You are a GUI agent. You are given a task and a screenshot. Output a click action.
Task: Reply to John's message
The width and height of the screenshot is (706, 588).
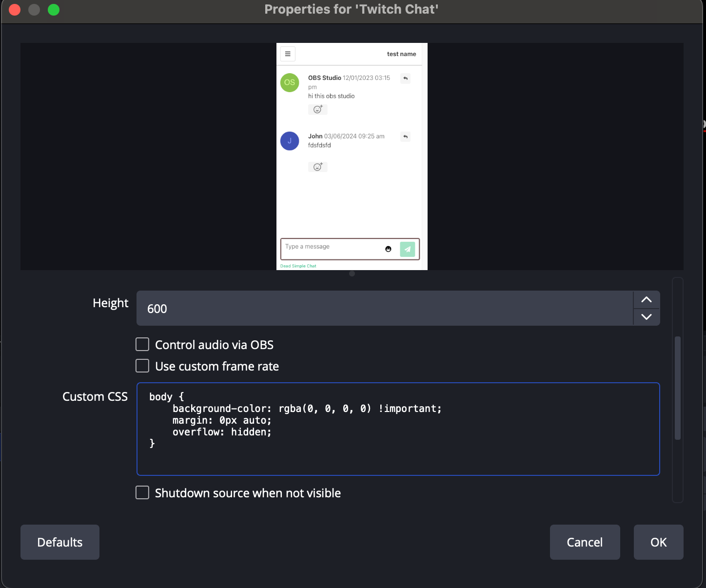(x=405, y=137)
